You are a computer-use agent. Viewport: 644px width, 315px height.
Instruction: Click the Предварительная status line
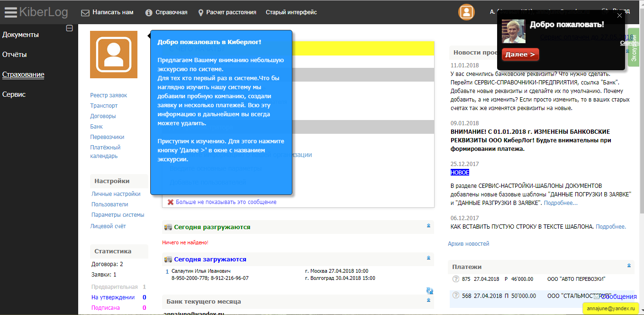(x=115, y=287)
